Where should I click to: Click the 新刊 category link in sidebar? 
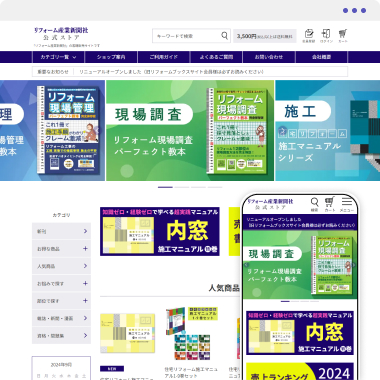61,231
